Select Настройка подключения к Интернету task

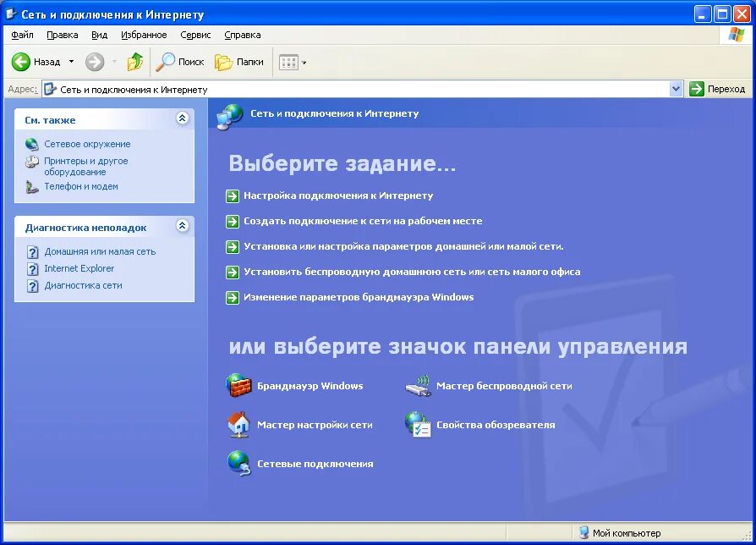pos(338,195)
